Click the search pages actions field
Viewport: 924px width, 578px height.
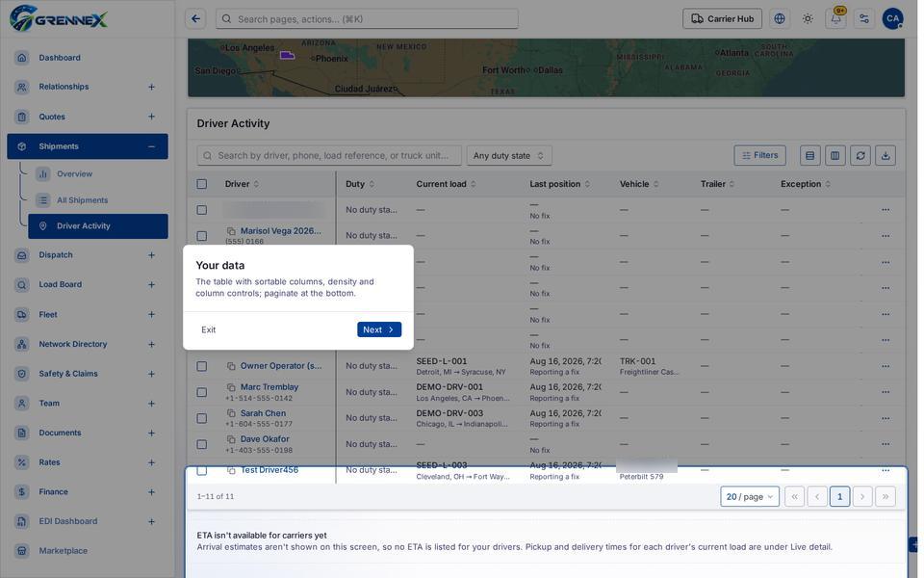(367, 19)
